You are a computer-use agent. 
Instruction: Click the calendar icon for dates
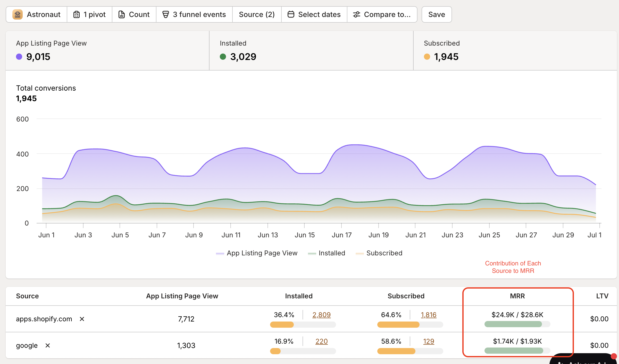click(x=291, y=14)
